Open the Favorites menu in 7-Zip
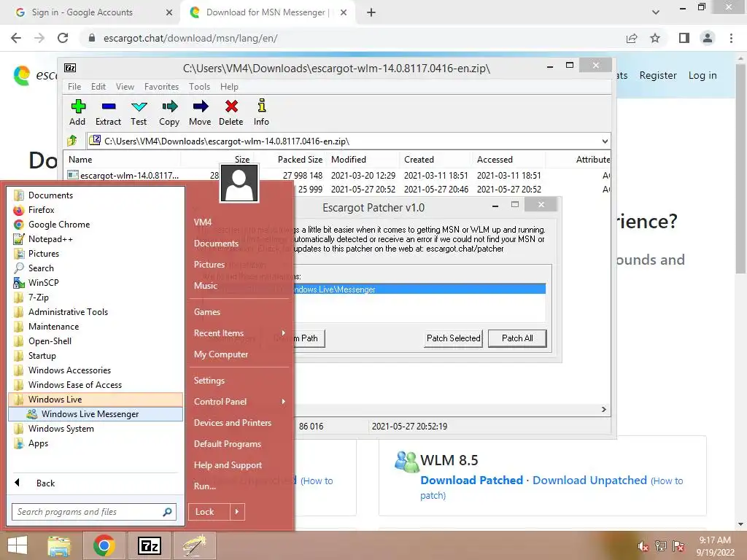This screenshot has width=747, height=560. (x=161, y=87)
